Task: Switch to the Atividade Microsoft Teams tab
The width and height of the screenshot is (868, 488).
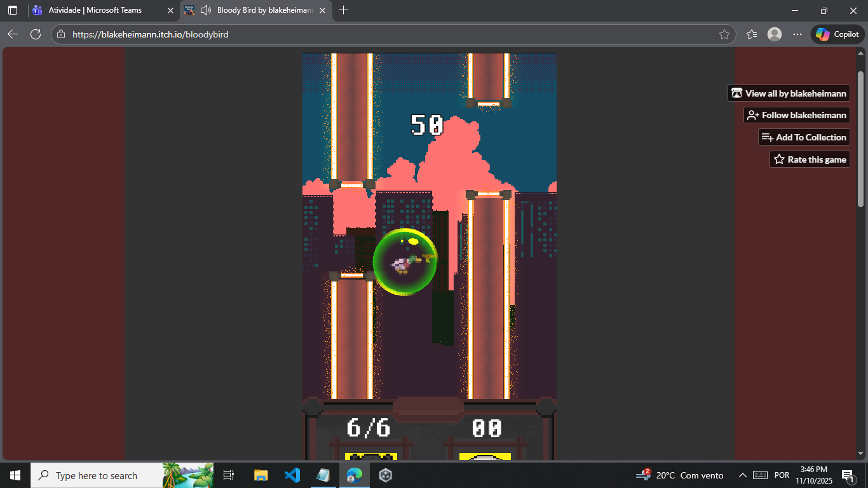Action: coord(103,10)
